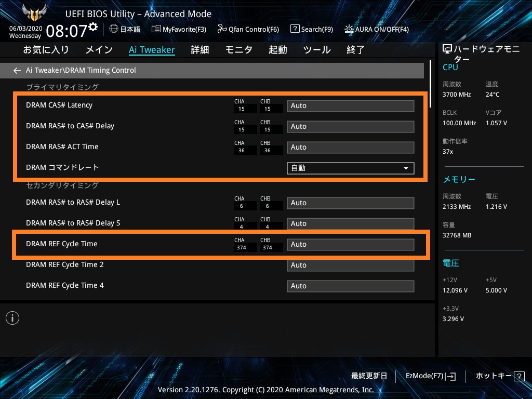Click DRAM REF Cycle Time 4 Auto field
This screenshot has width=532, height=399.
tap(351, 286)
